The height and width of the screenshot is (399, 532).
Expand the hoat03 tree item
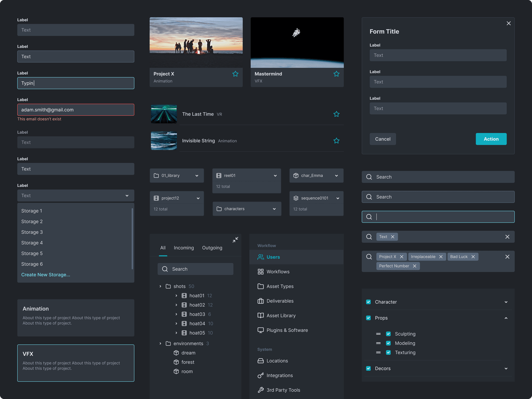point(176,314)
